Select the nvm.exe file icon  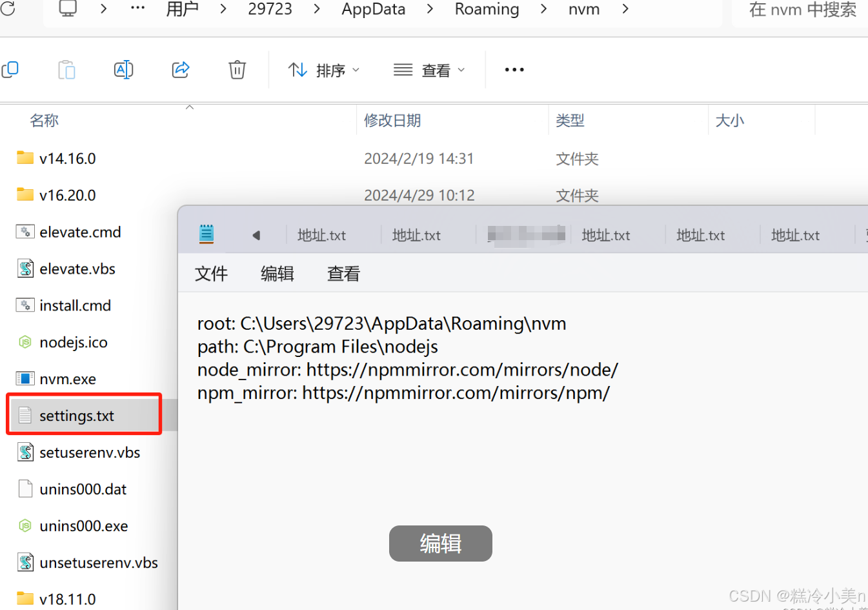(x=24, y=378)
